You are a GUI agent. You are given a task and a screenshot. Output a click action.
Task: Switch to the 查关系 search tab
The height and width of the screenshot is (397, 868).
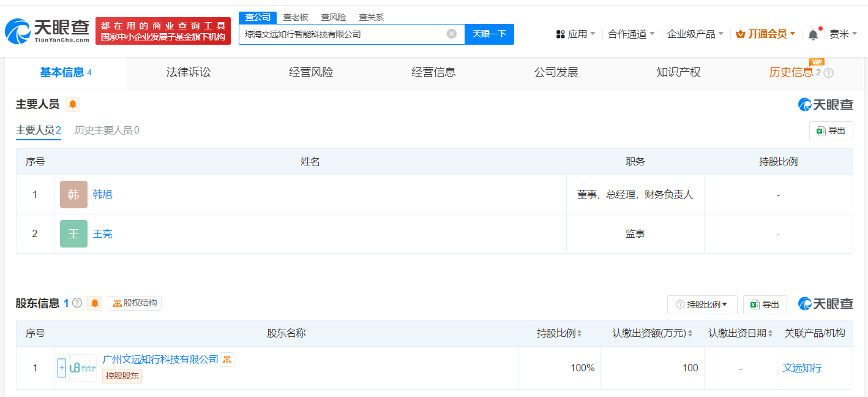click(372, 17)
